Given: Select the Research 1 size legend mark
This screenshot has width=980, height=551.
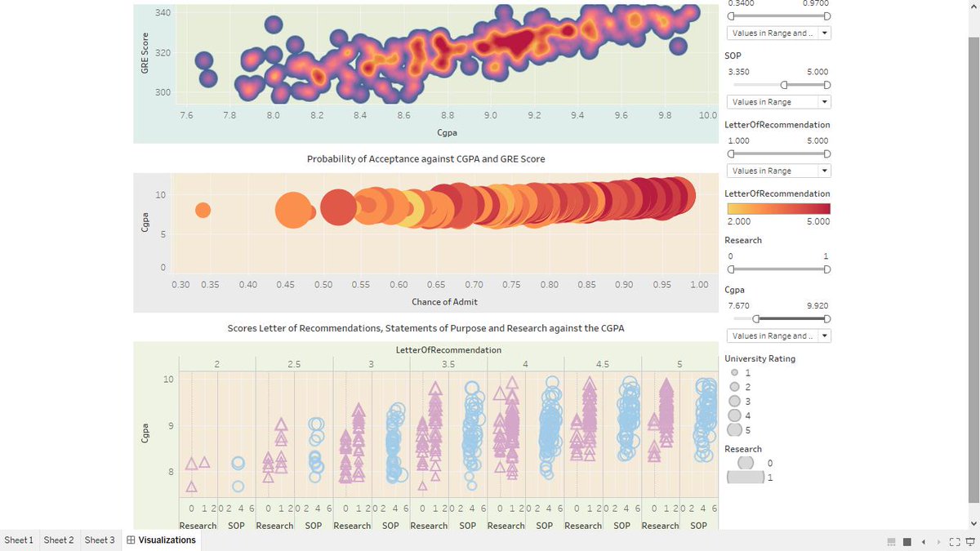Looking at the screenshot, I should point(745,478).
